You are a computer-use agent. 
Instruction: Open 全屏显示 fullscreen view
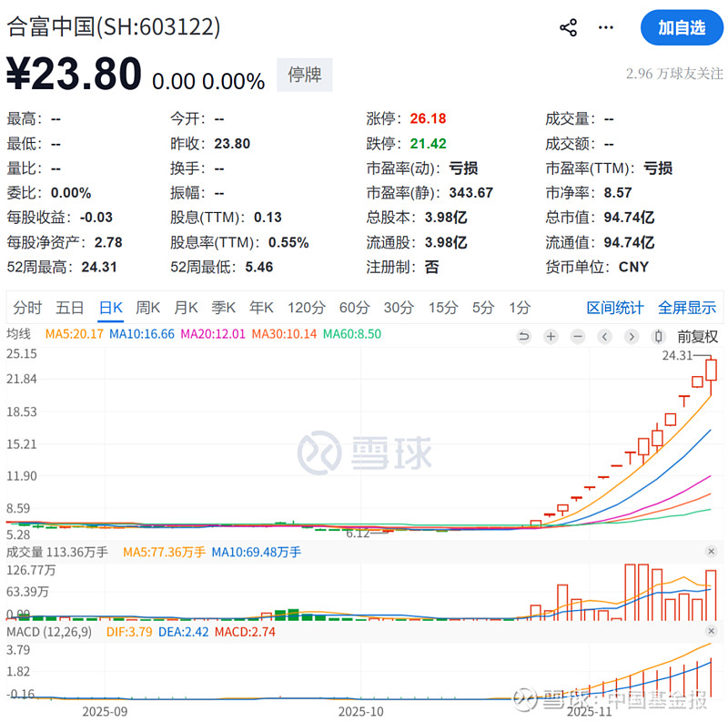pos(685,308)
